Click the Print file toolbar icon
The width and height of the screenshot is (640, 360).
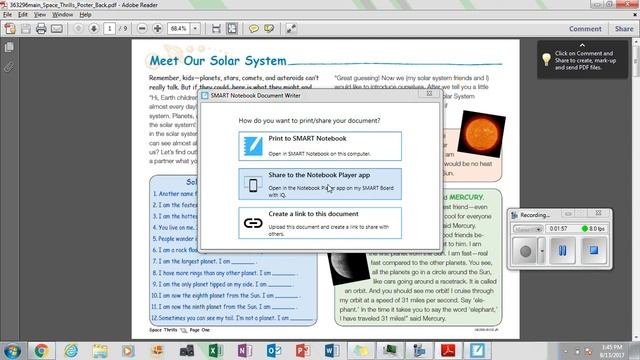(x=41, y=29)
